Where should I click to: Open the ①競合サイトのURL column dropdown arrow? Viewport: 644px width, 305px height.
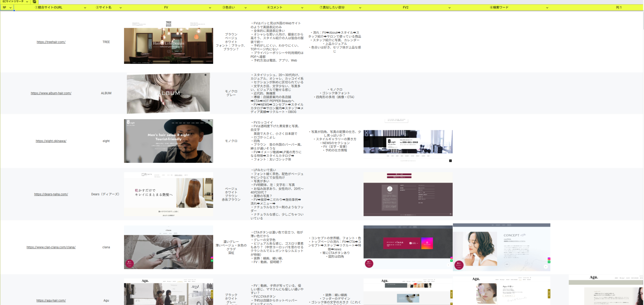(85, 8)
